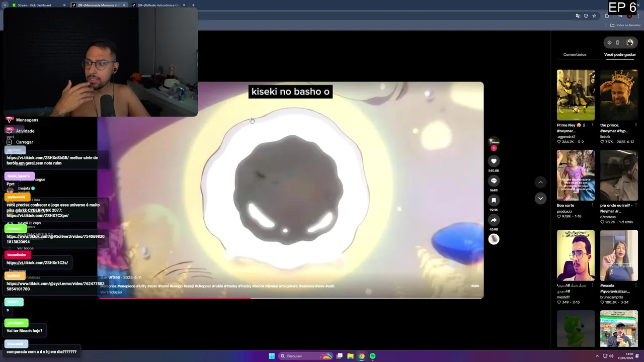
Task: Open File Explorer from taskbar
Action: (x=351, y=356)
